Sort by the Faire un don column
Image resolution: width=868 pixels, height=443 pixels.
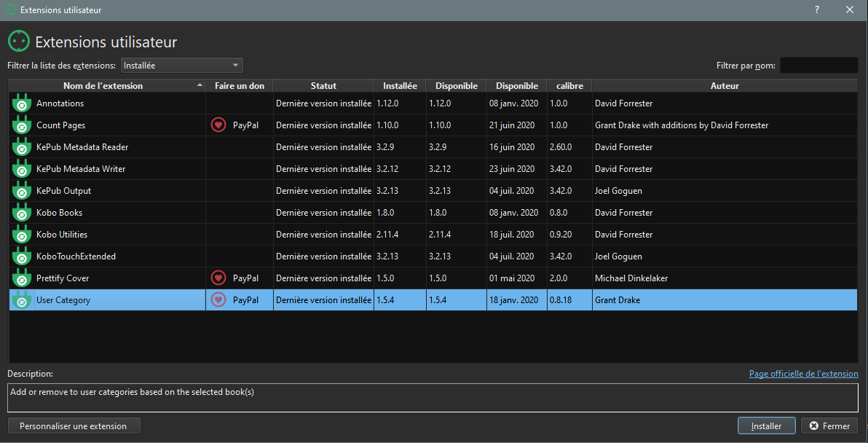240,86
